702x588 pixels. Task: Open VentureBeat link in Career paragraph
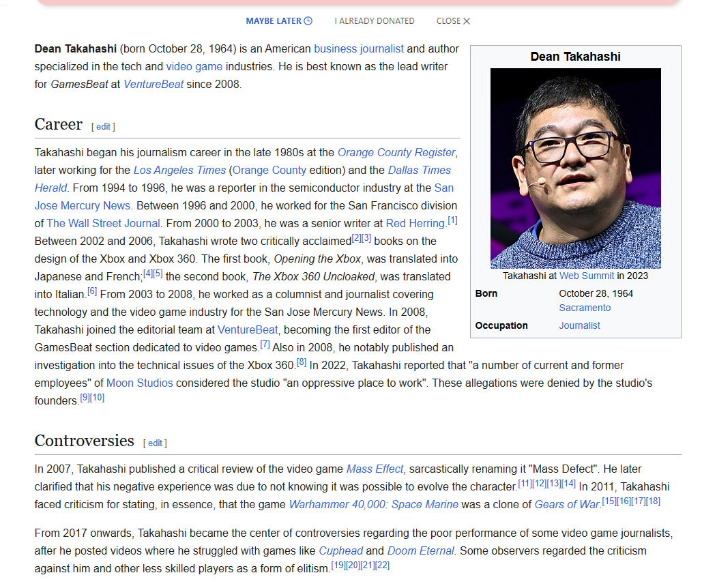248,329
